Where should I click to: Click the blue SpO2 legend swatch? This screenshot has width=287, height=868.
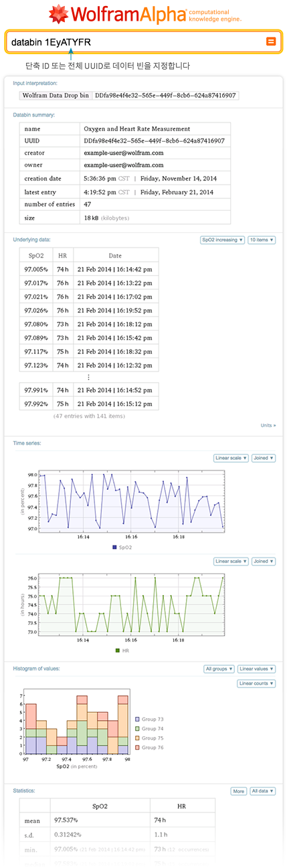click(x=114, y=547)
